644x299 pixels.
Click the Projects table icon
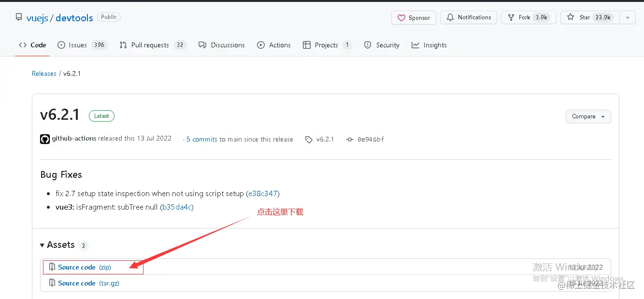point(306,45)
